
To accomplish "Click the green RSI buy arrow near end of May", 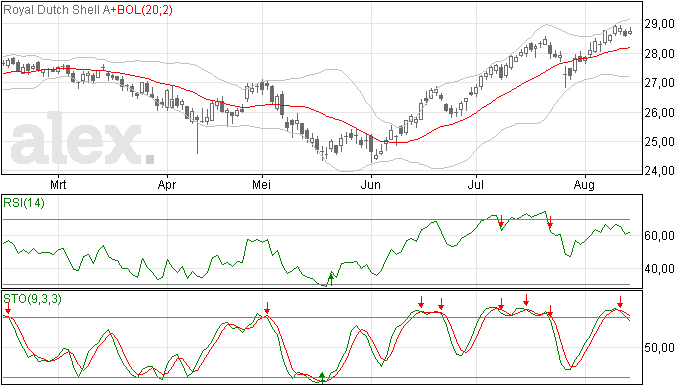I will pyautogui.click(x=331, y=279).
